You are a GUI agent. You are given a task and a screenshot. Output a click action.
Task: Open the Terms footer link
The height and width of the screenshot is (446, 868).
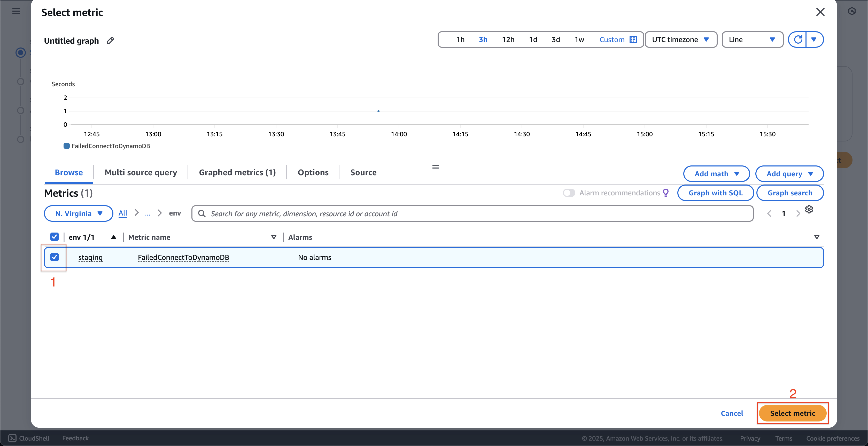(x=784, y=438)
